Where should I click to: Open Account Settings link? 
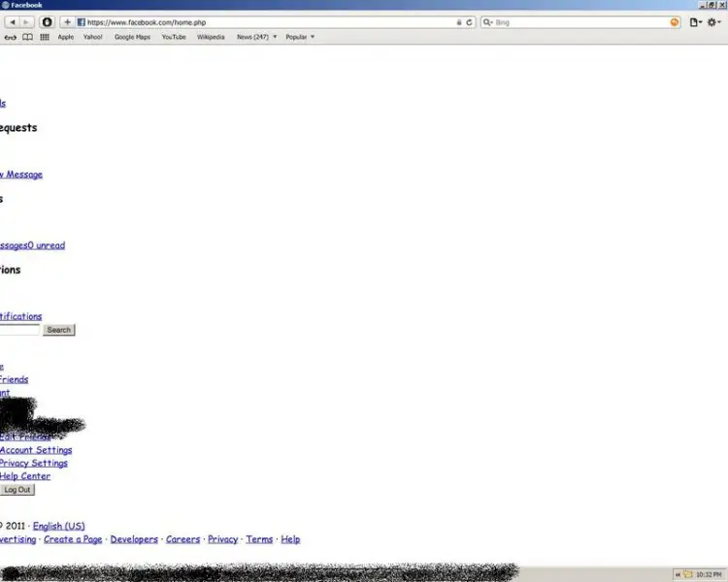click(x=36, y=450)
